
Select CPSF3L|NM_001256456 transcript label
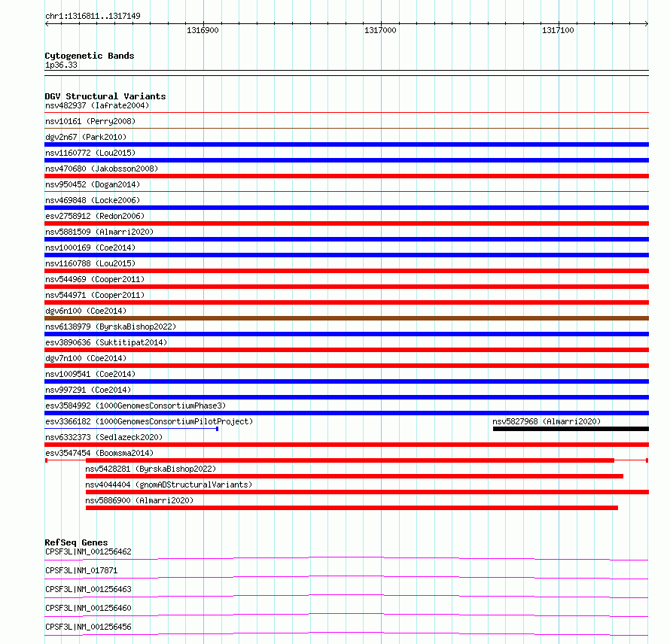pyautogui.click(x=88, y=627)
